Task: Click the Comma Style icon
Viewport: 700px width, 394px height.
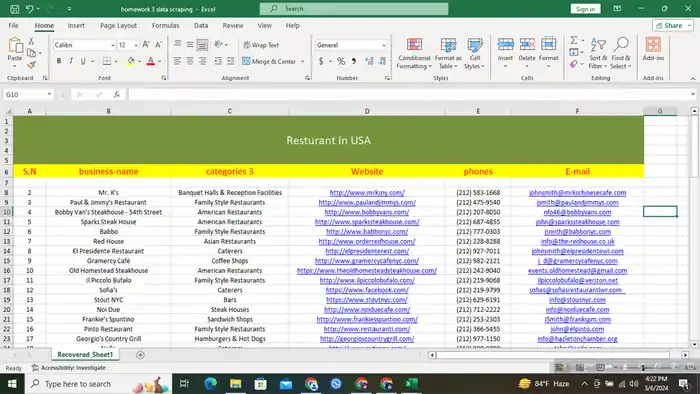Action: click(x=354, y=61)
